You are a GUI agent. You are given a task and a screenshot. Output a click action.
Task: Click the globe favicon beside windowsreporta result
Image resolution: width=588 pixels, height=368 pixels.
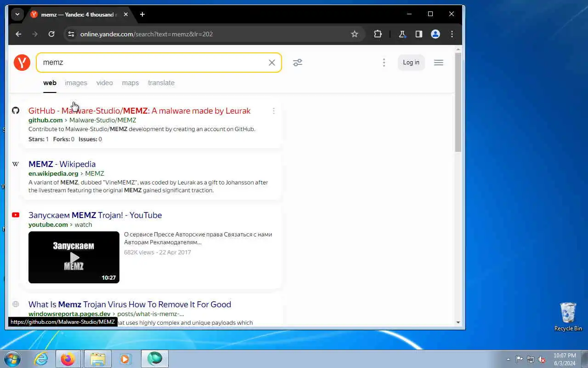[16, 304]
